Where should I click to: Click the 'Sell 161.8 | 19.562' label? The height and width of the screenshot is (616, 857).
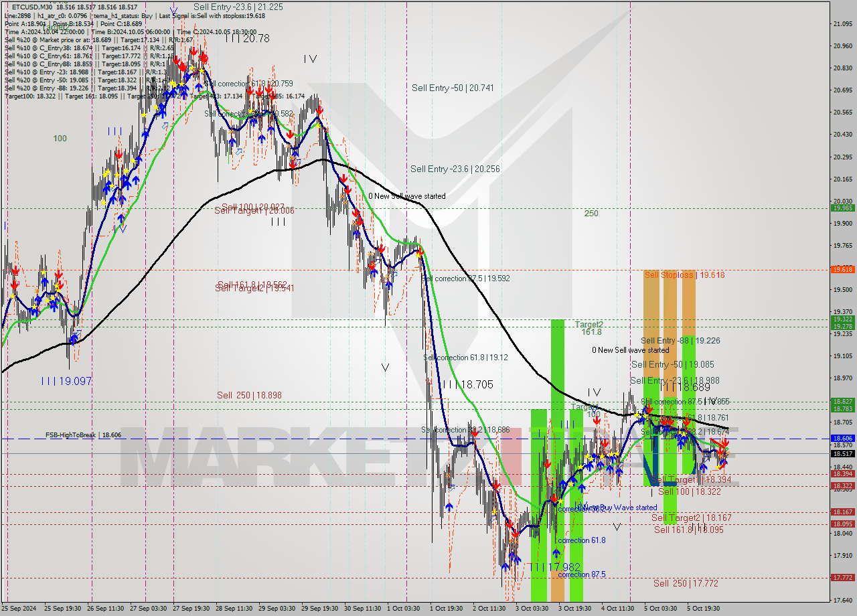click(x=254, y=284)
